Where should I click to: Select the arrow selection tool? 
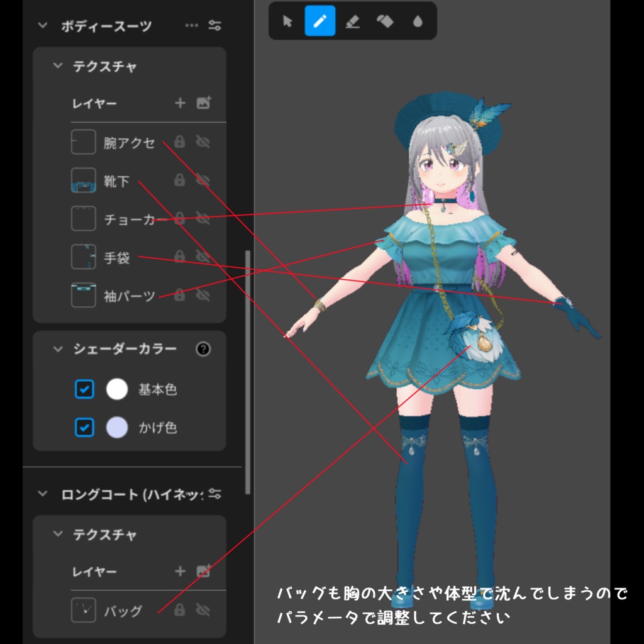[286, 21]
